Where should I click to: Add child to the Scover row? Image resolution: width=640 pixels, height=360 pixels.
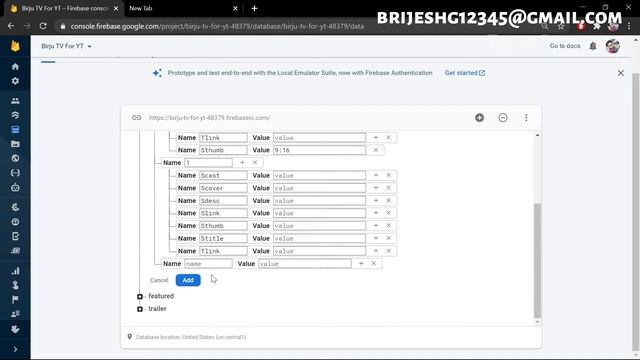pos(376,188)
